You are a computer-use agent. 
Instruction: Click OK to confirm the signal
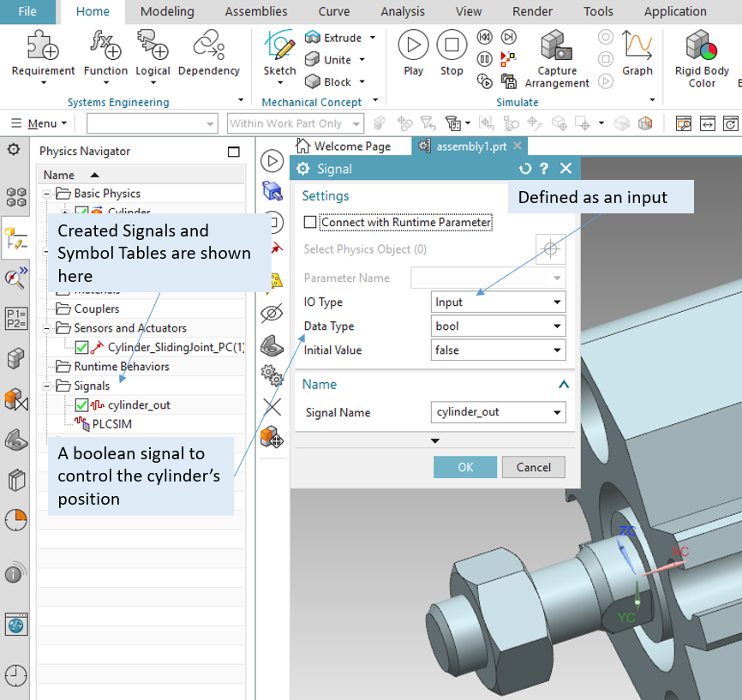pyautogui.click(x=465, y=467)
